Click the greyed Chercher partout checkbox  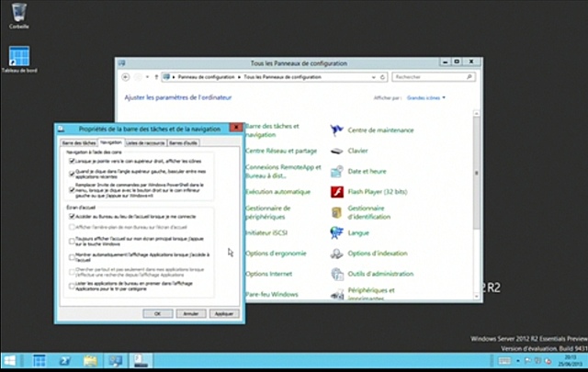pyautogui.click(x=72, y=272)
